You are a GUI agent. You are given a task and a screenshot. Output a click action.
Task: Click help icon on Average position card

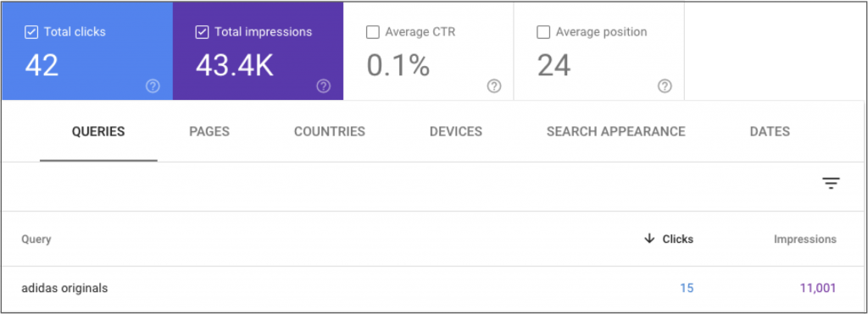point(665,86)
